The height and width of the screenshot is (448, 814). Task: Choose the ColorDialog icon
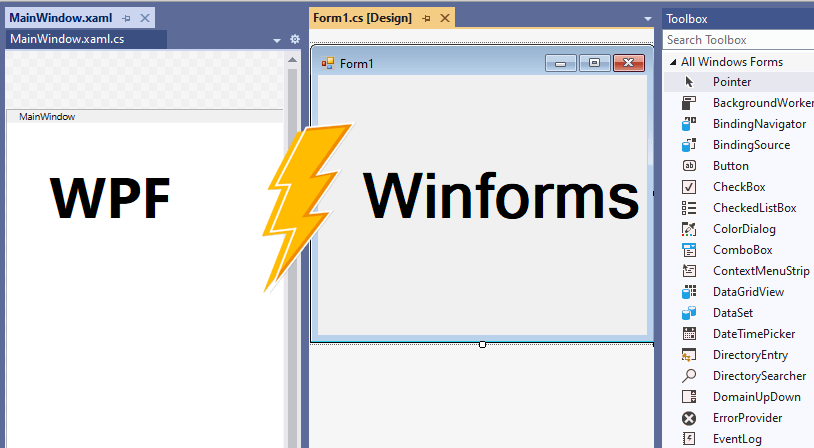coord(689,229)
